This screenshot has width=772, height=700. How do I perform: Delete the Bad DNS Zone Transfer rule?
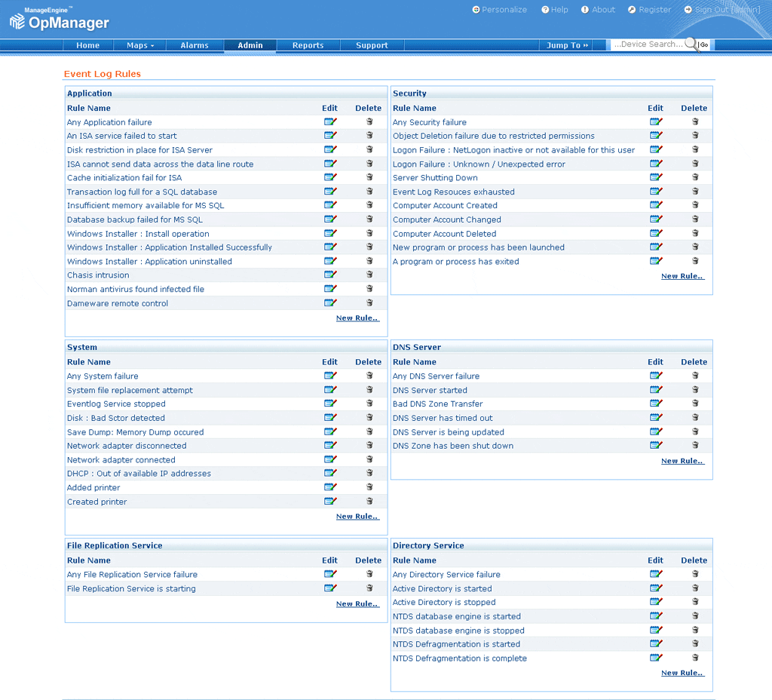695,404
